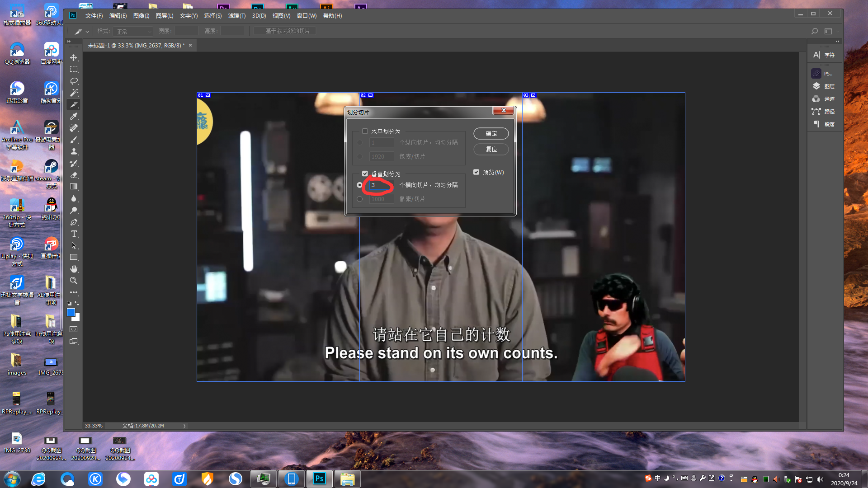Open the 编辑(E) menu

pos(118,16)
